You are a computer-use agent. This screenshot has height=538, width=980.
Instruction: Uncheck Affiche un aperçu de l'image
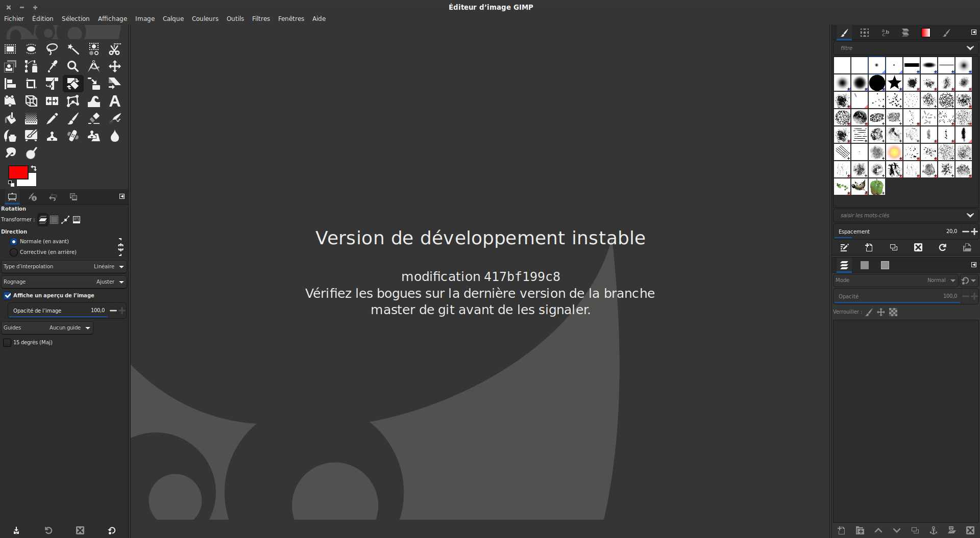8,296
